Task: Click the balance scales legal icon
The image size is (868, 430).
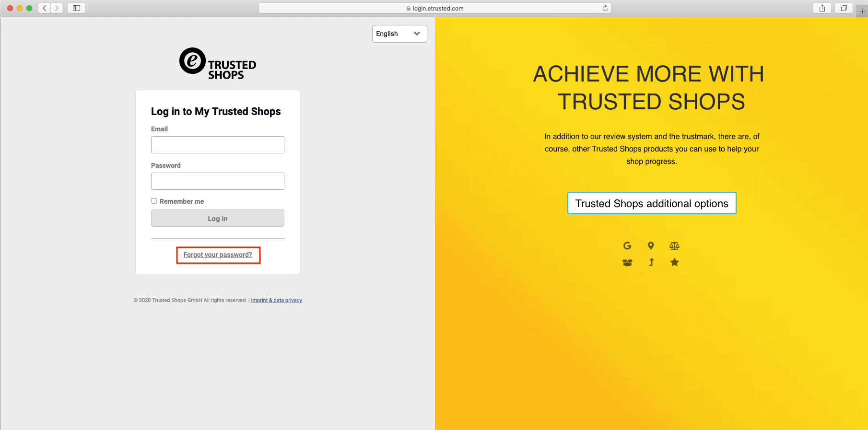Action: click(674, 246)
